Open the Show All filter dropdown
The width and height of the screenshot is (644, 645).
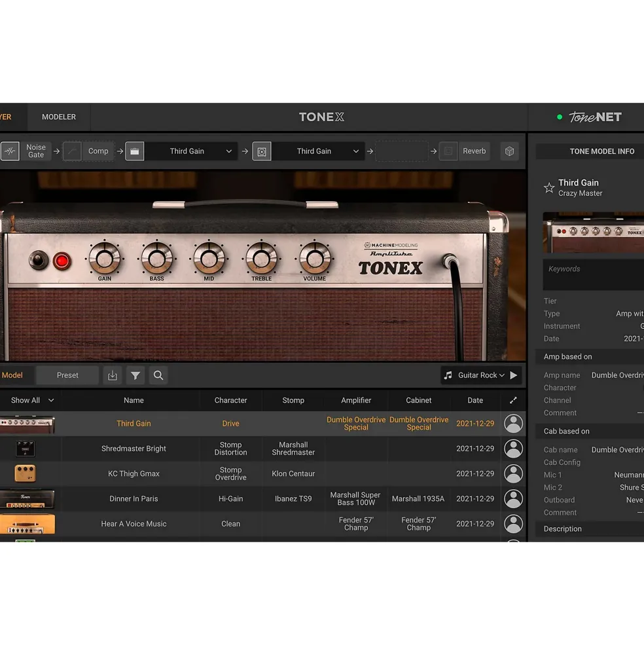click(x=32, y=400)
